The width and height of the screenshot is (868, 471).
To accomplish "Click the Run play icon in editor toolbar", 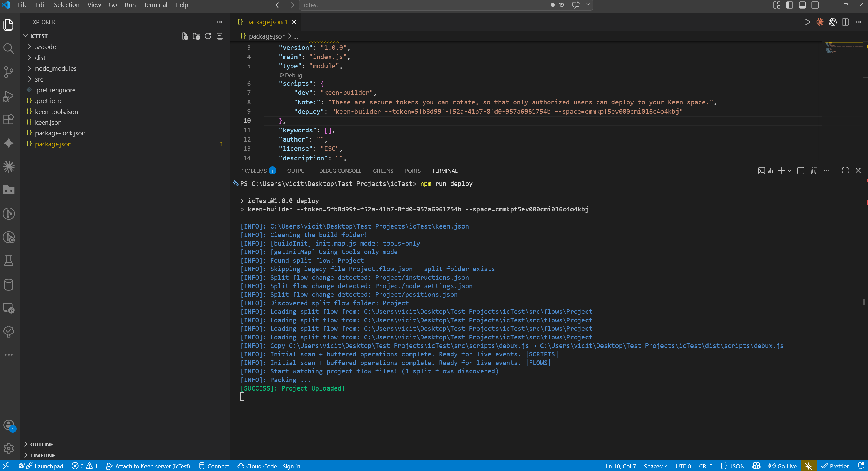I will tap(807, 22).
